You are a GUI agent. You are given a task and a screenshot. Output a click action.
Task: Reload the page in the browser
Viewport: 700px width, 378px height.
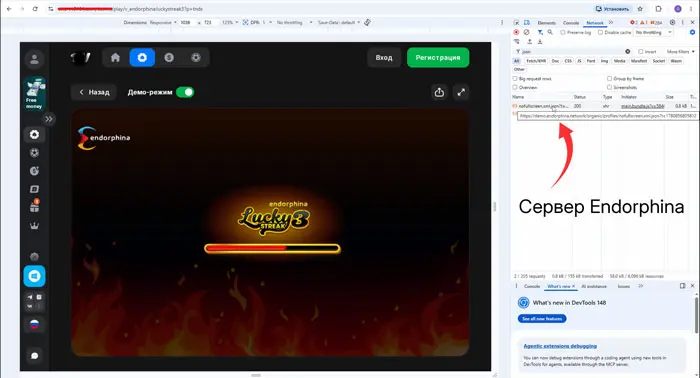(x=35, y=8)
